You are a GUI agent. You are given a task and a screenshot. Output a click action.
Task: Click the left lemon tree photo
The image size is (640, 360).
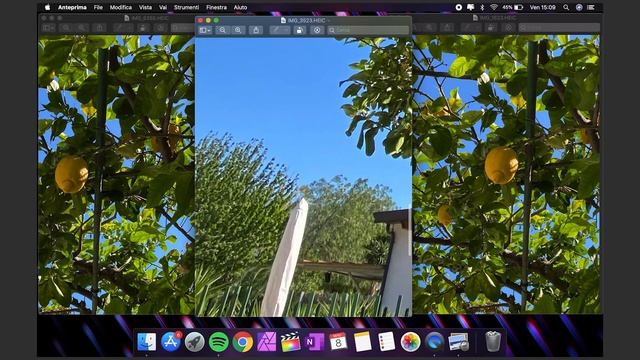117,175
